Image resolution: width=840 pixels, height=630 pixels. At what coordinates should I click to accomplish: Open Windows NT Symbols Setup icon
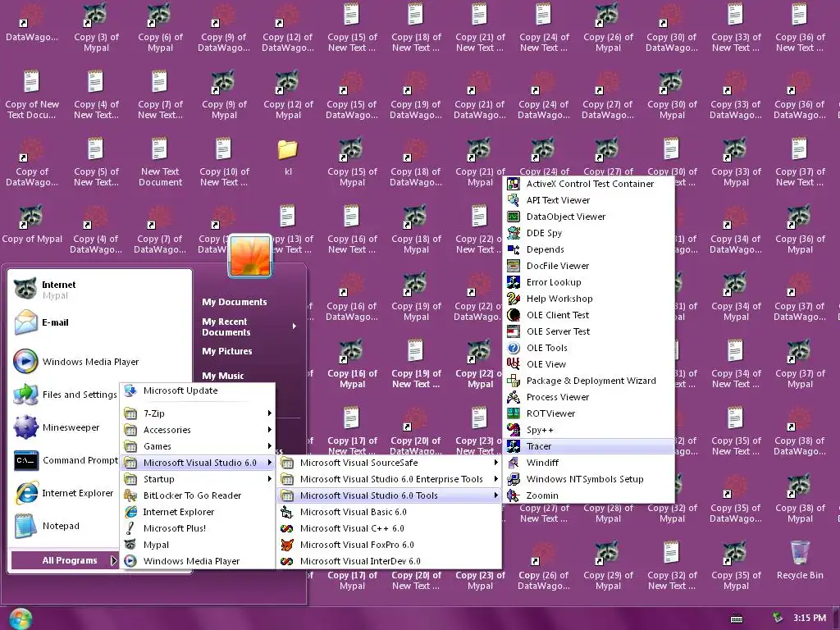(514, 479)
